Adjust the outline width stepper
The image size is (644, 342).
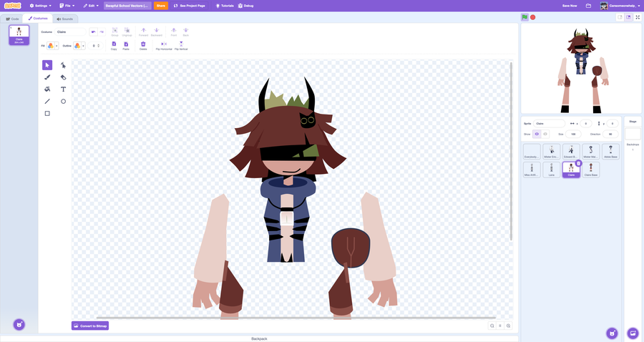click(99, 46)
